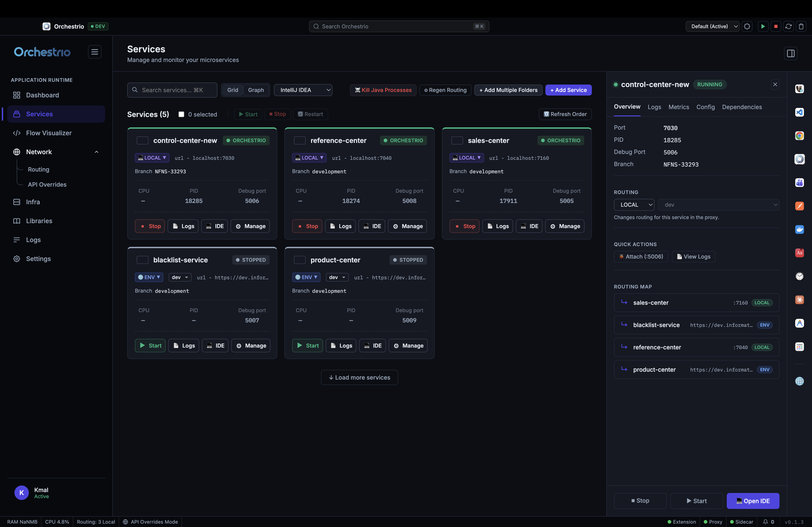The width and height of the screenshot is (812, 527).
Task: Open Flow Visualizer in sidebar
Action: [x=56, y=133]
